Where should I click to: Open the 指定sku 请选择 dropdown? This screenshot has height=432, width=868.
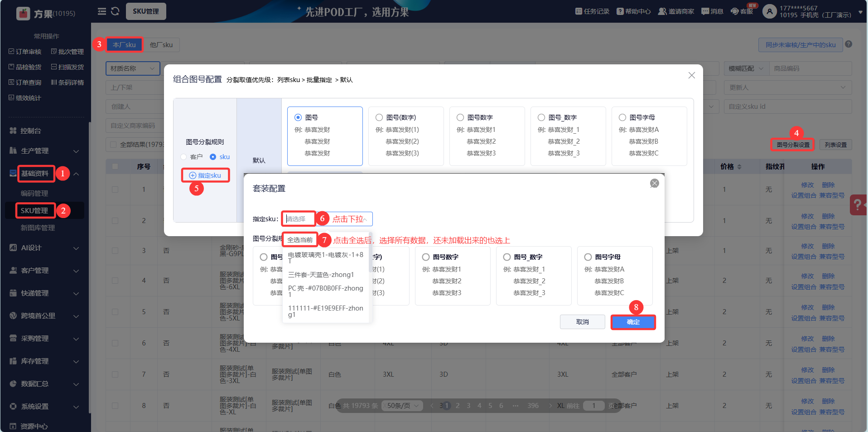(x=327, y=219)
